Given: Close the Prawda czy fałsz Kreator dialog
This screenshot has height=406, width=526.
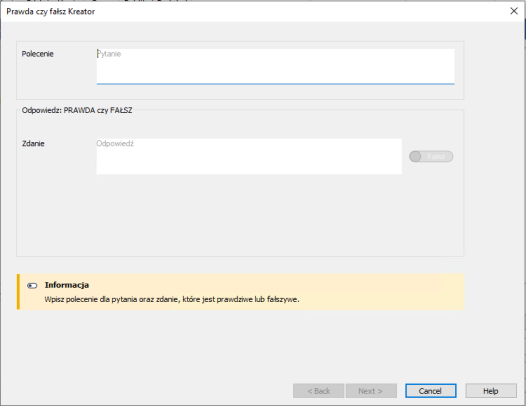Looking at the screenshot, I should [x=514, y=11].
